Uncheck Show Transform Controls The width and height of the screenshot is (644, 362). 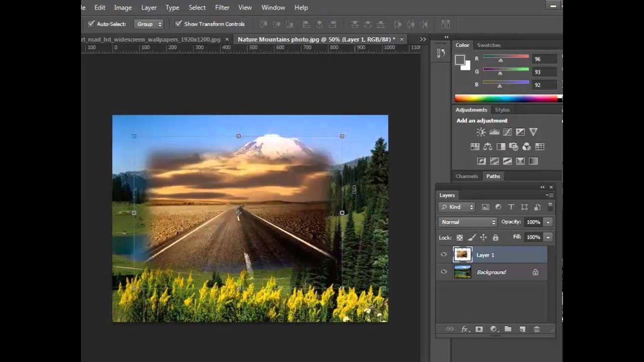coord(178,24)
